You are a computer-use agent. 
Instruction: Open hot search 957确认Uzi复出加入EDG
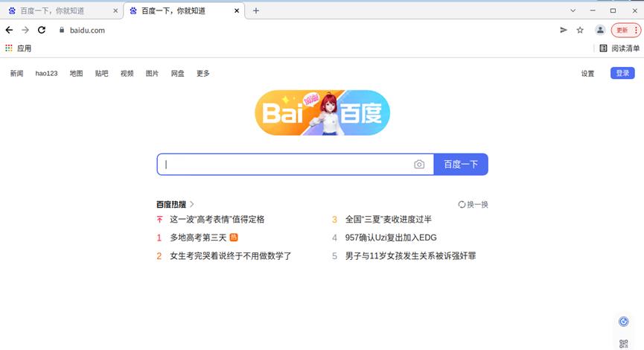(391, 238)
